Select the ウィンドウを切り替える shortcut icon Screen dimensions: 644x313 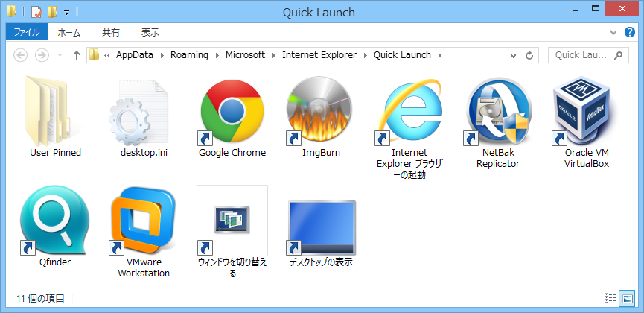[x=232, y=221]
